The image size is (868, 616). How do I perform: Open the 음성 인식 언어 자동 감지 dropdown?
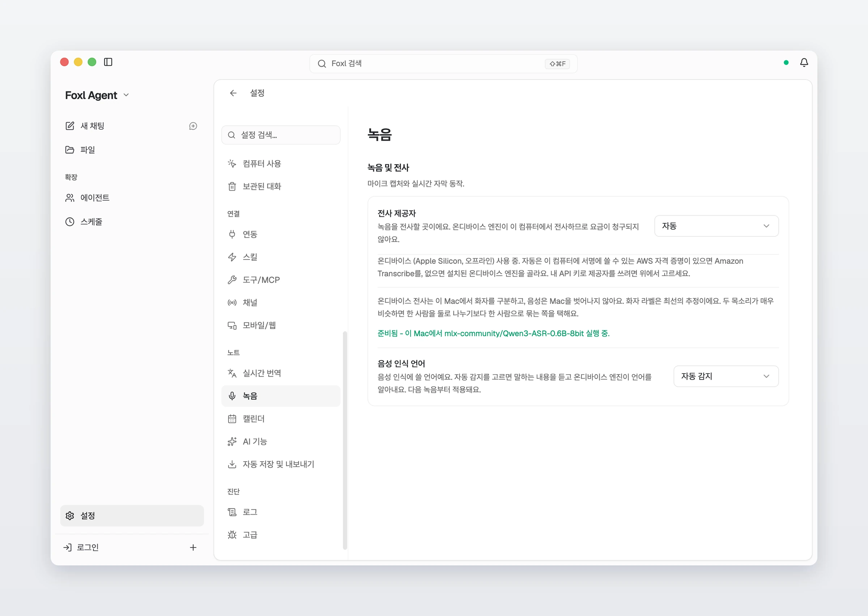tap(726, 376)
